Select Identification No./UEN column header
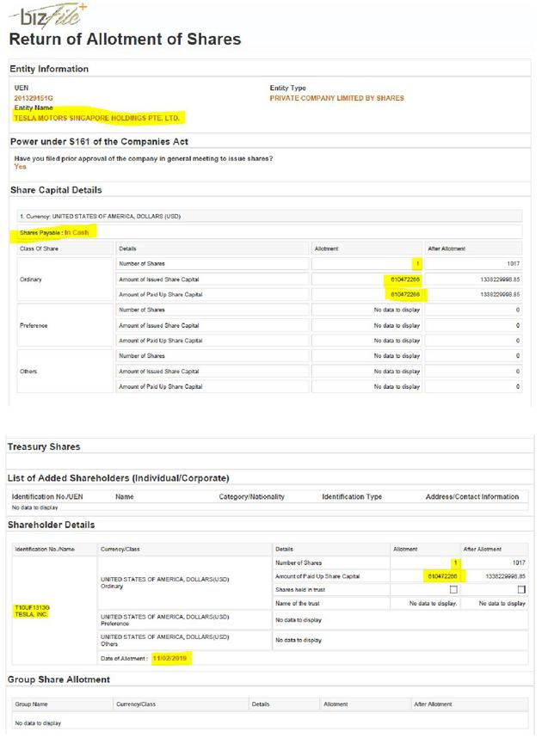The width and height of the screenshot is (542, 756). click(x=47, y=496)
